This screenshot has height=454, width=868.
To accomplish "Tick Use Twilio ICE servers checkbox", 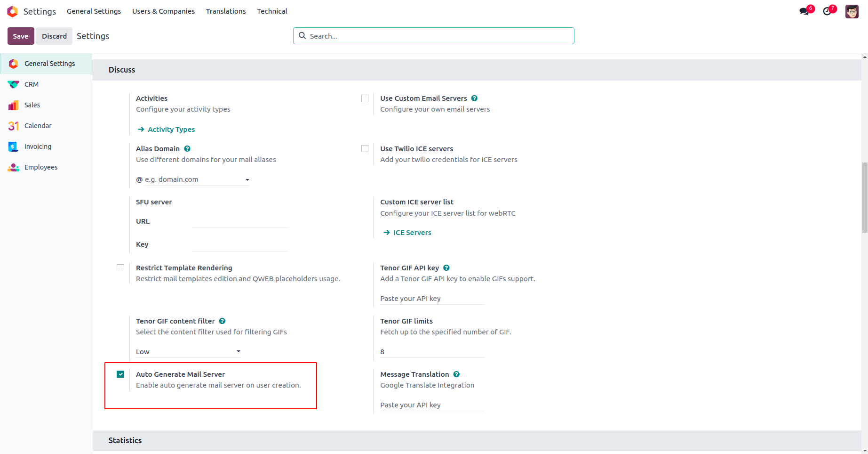I will coord(365,149).
